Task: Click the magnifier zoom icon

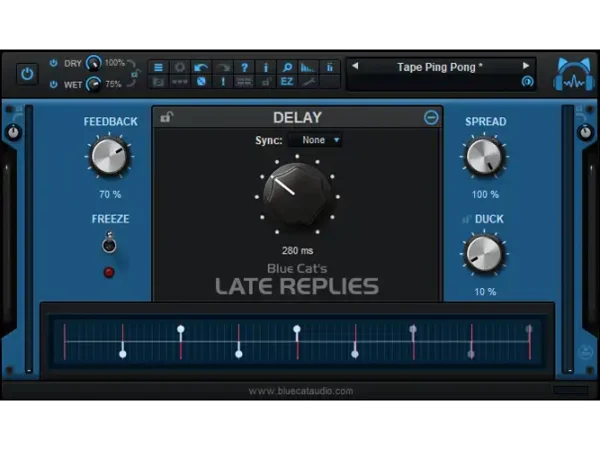Action: click(x=287, y=68)
